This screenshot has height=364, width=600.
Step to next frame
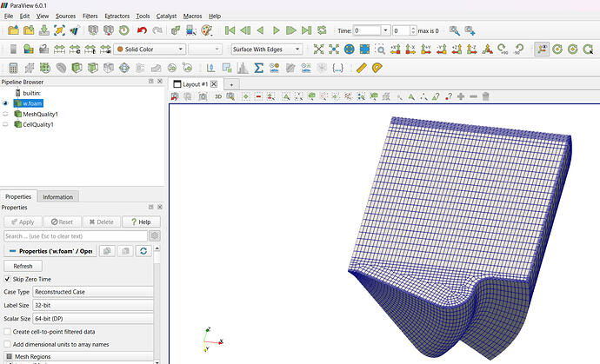coord(291,30)
